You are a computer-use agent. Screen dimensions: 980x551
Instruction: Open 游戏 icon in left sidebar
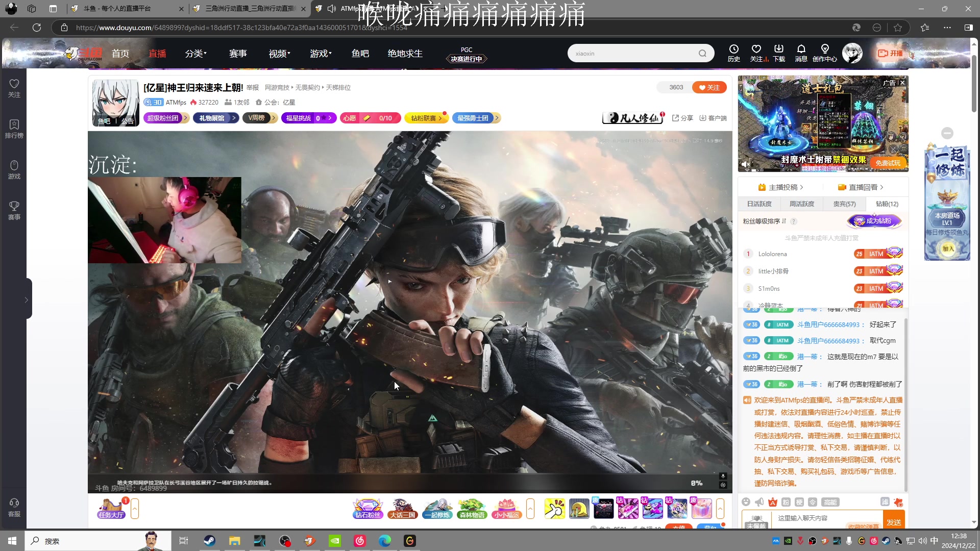[x=14, y=169]
